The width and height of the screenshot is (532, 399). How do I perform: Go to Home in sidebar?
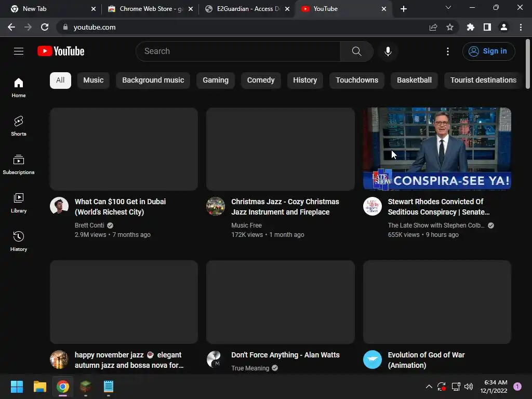coord(19,87)
